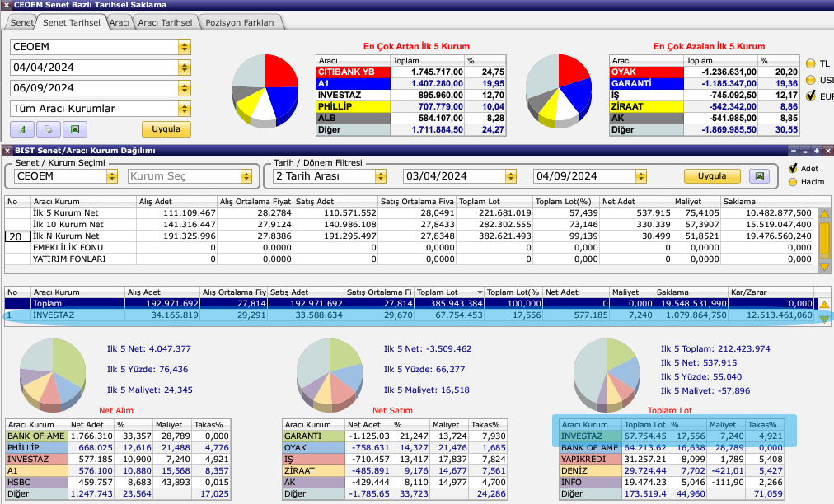Select the Hacim option
This screenshot has width=834, height=504.
coord(793,182)
